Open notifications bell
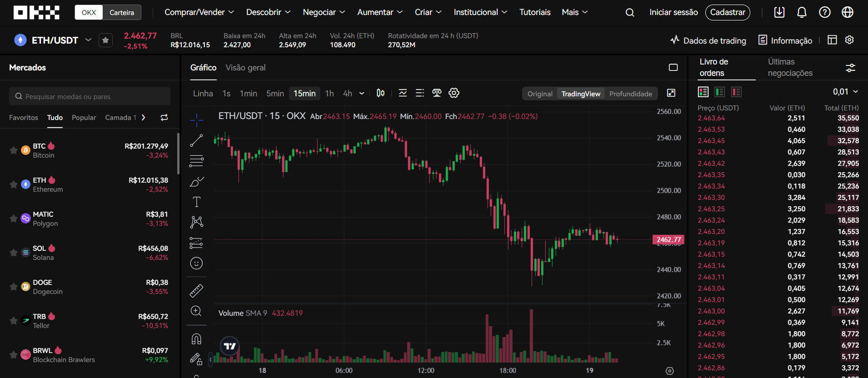 click(802, 12)
